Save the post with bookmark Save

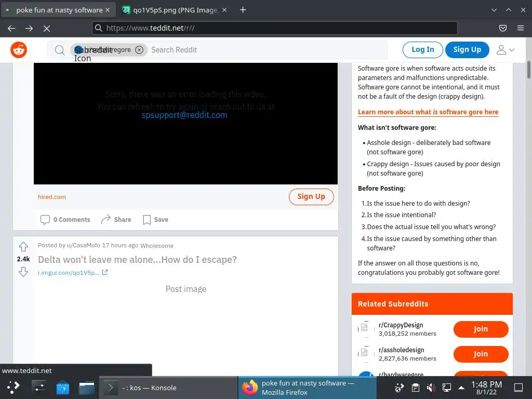click(x=155, y=220)
